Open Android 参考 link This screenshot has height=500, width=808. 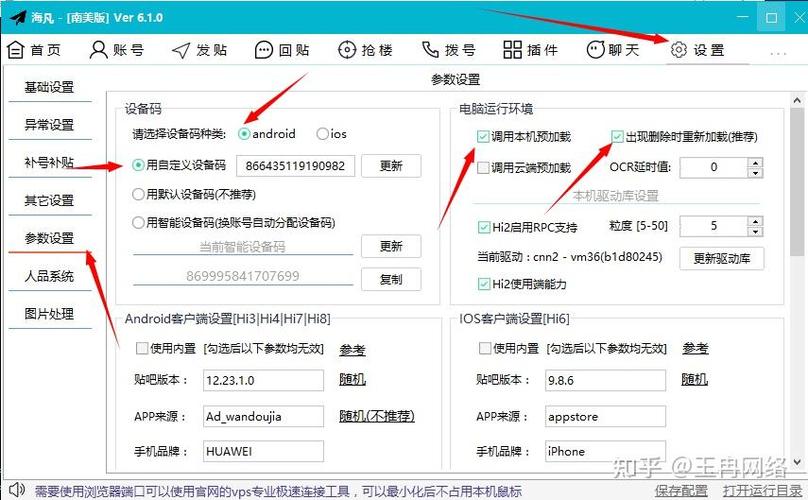[x=352, y=349]
